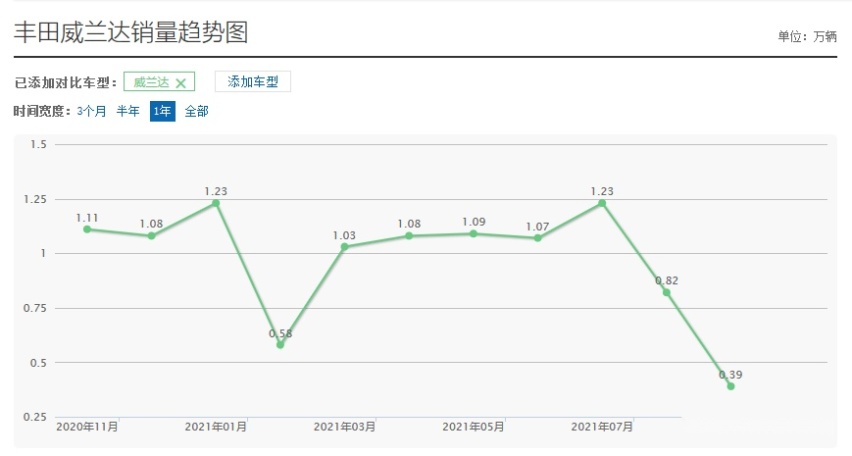Screen dimensions: 852x456
Task: Select the 3个月 time range
Action: 91,111
